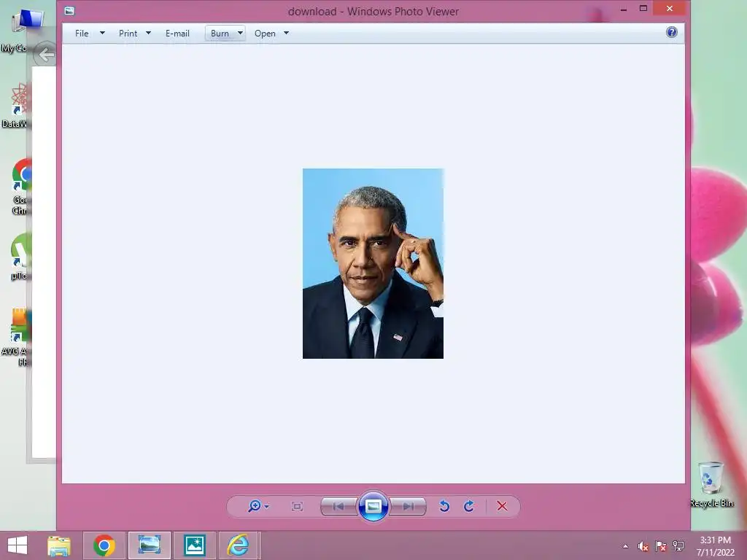Screen dimensions: 747x560
Task: Click the network tray icon
Action: 678,546
